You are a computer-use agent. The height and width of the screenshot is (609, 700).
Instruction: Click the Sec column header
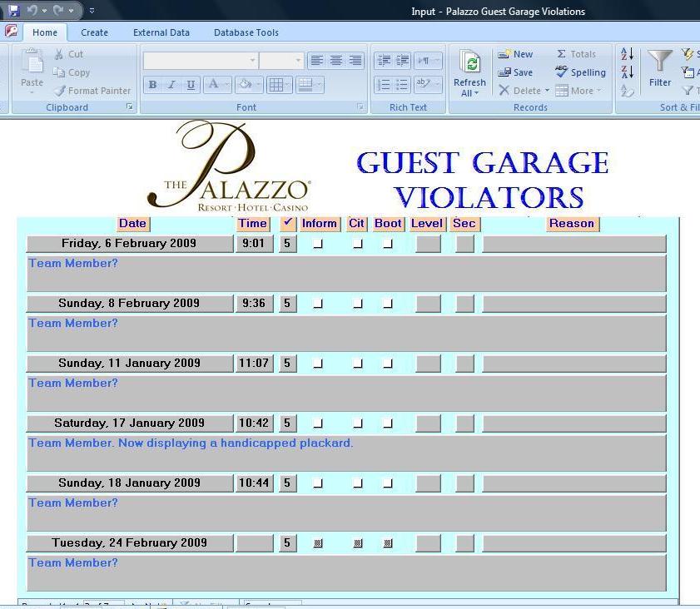(464, 224)
